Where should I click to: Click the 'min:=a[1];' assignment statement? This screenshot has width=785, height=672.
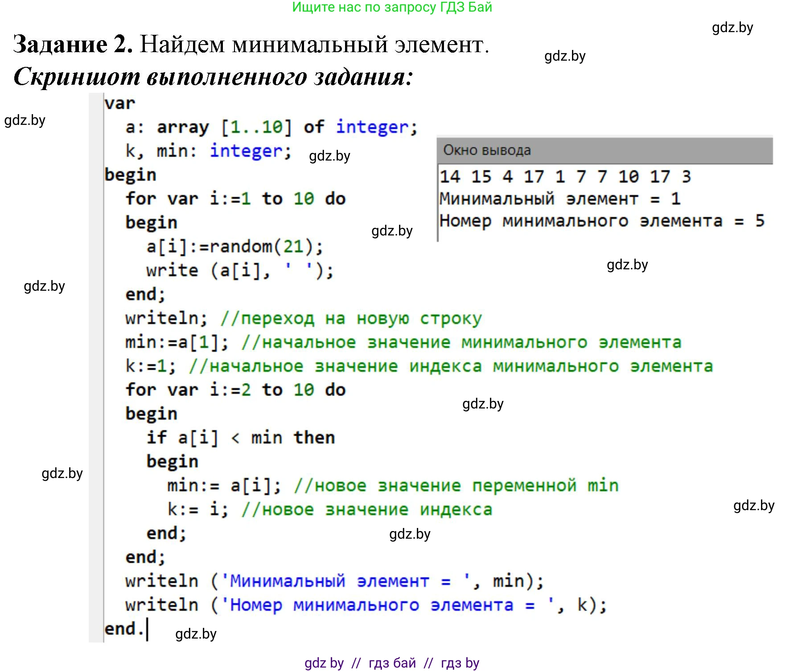177,342
